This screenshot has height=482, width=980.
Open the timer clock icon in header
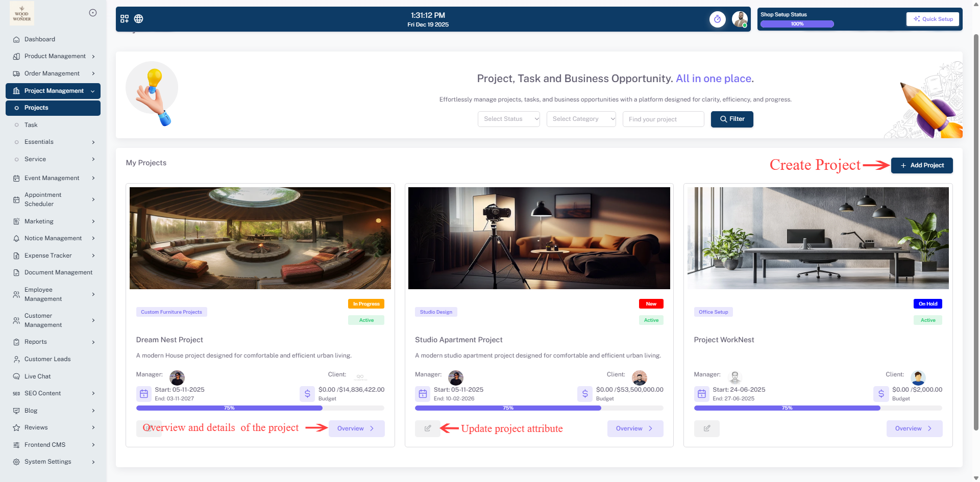[717, 19]
